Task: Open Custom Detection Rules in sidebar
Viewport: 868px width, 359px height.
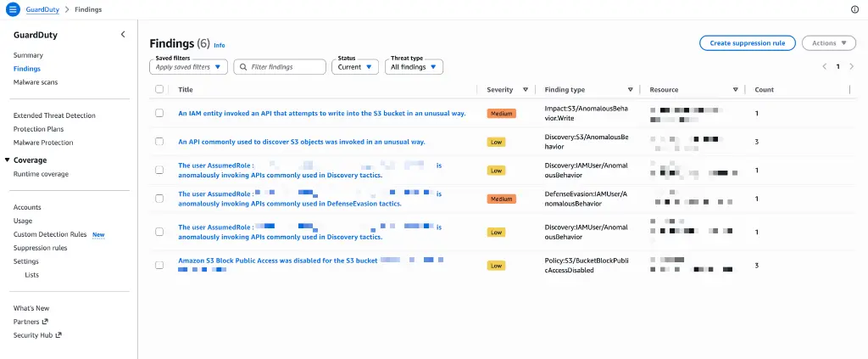Action: pos(50,234)
